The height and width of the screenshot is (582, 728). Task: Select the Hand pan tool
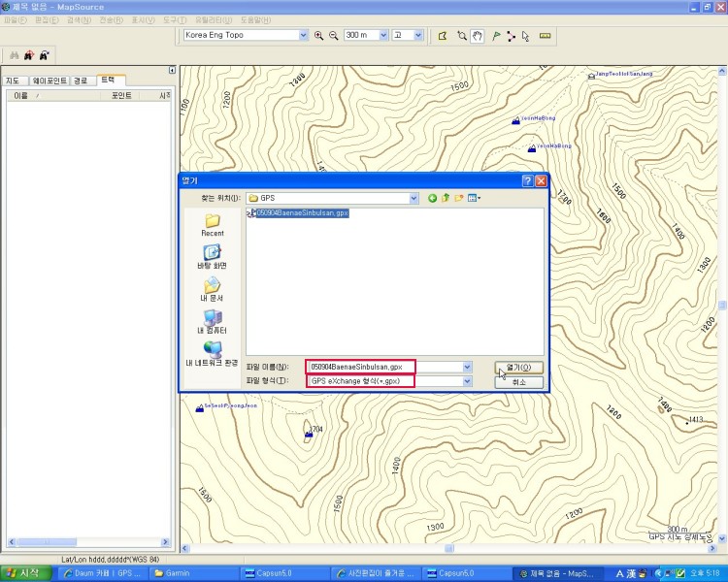point(478,36)
